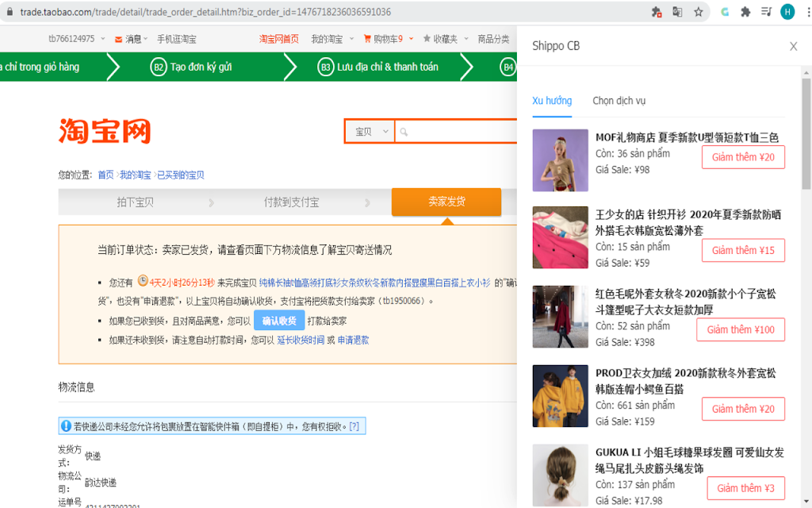Open the yellow PROD hoodie thumbnail
The width and height of the screenshot is (812, 508).
[x=561, y=396]
